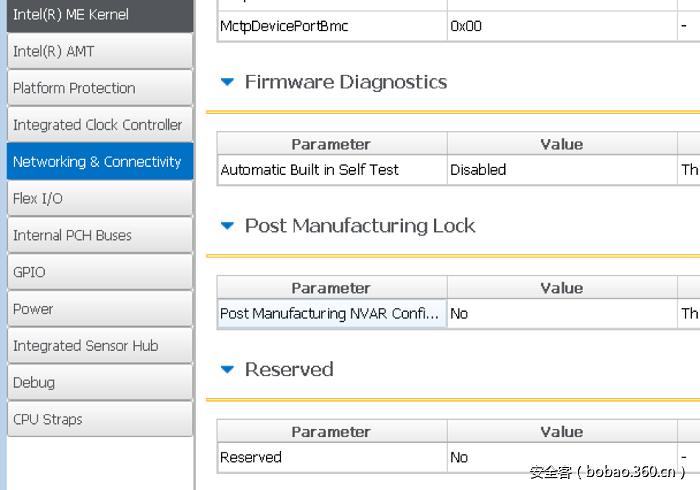
Task: Switch to the GPIO tab
Action: tap(97, 272)
